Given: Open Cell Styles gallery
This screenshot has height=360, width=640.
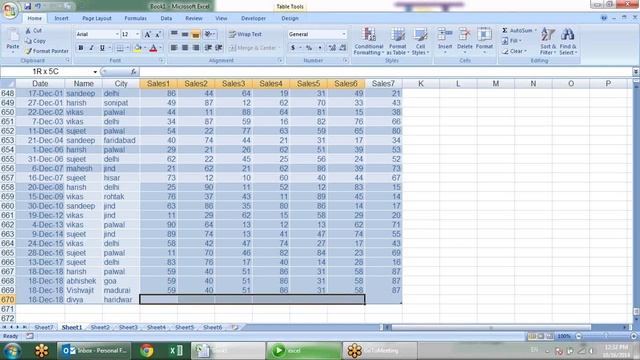Looking at the screenshot, I should (x=420, y=41).
